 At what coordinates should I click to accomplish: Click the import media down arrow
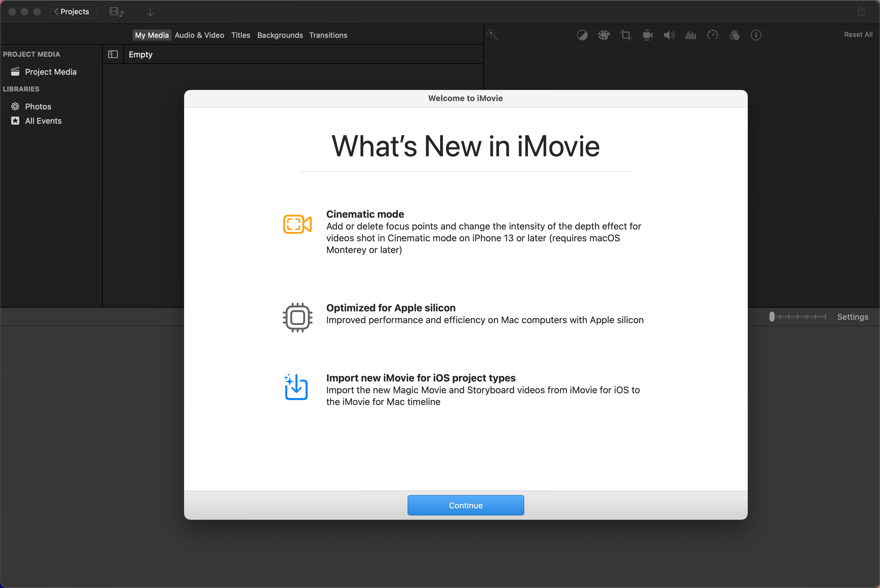(150, 12)
